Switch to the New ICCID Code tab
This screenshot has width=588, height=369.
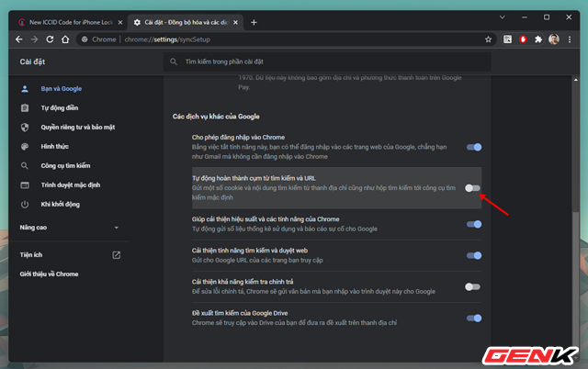pos(71,22)
